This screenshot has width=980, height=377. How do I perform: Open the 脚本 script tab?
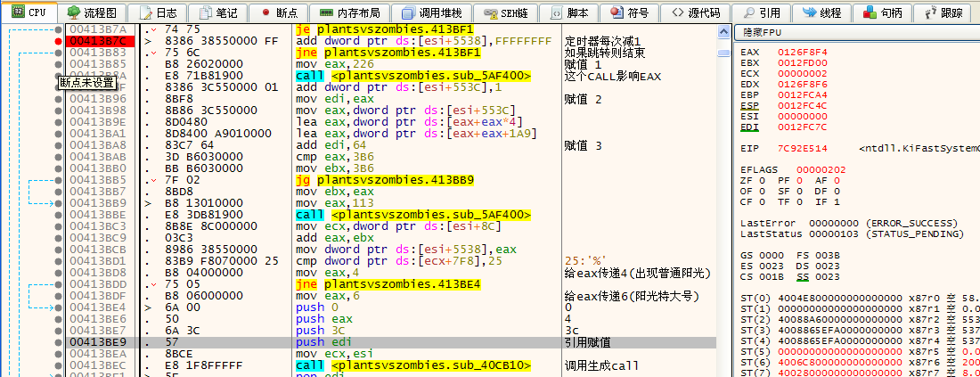coord(568,12)
